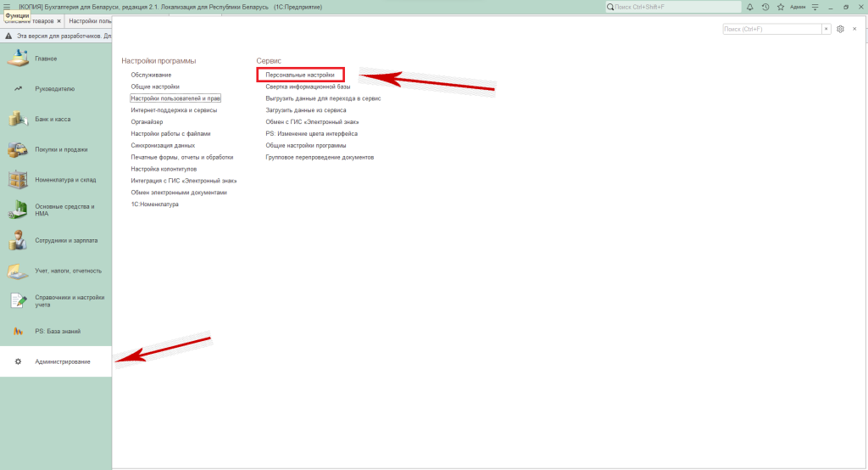
Task: Open the notifications bell icon
Action: tap(749, 7)
